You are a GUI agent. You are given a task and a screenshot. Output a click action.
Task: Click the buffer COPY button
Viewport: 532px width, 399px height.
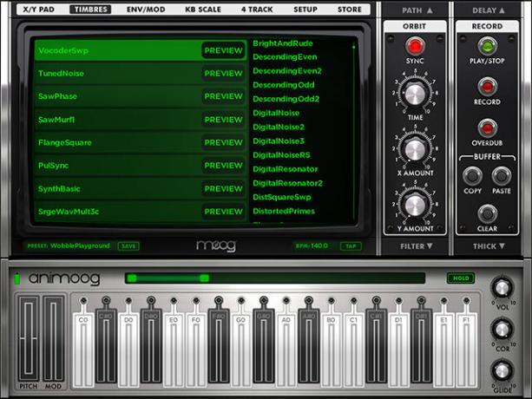click(472, 175)
